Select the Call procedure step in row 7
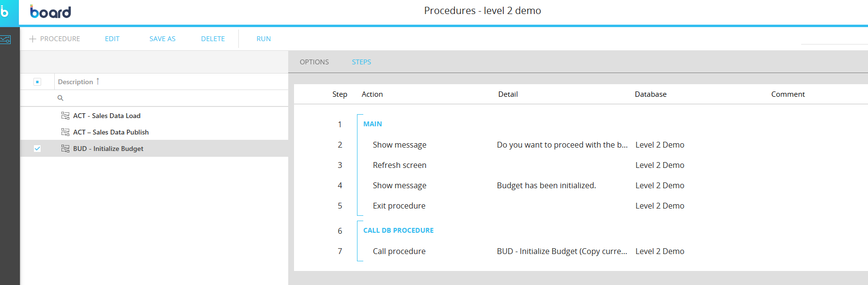 pyautogui.click(x=399, y=251)
